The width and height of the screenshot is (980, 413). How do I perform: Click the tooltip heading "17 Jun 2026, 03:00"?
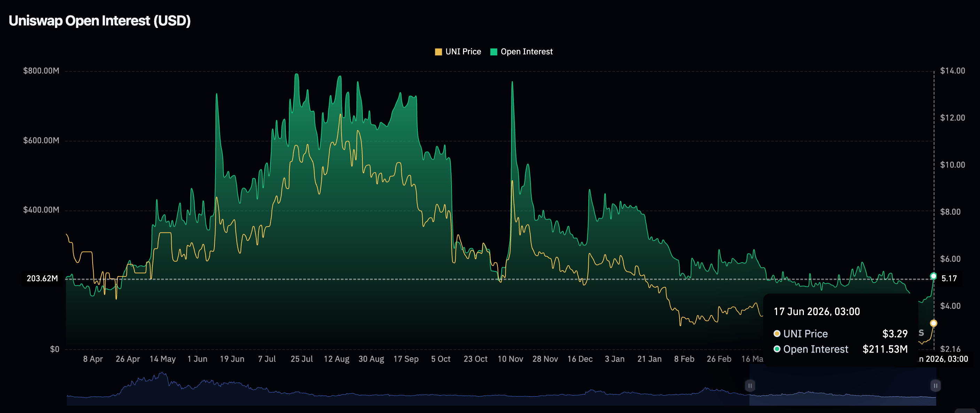coord(817,312)
